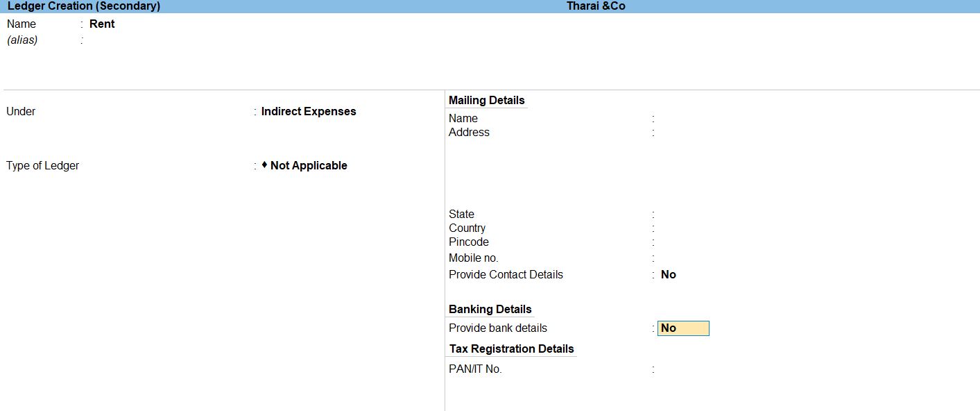Screen dimensions: 980x411
Task: Click the Type of Ledger label
Action: pos(43,166)
